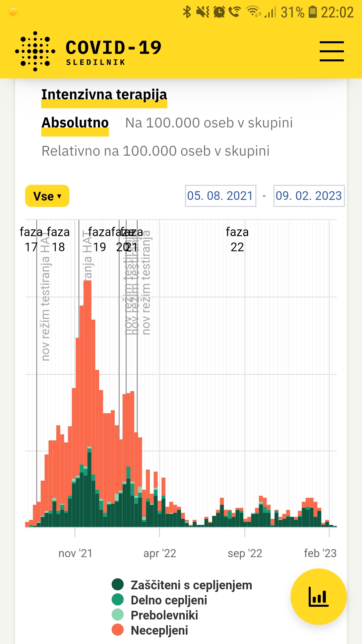Open the hamburger menu icon

(x=331, y=51)
